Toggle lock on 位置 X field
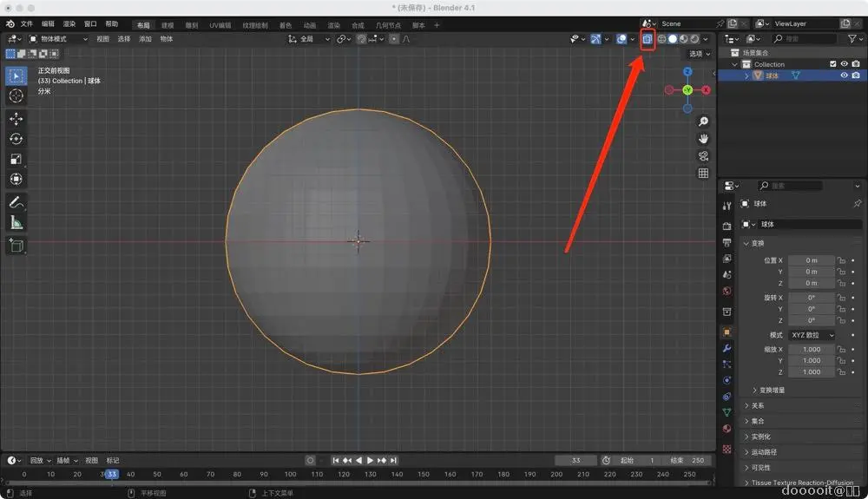 (841, 260)
